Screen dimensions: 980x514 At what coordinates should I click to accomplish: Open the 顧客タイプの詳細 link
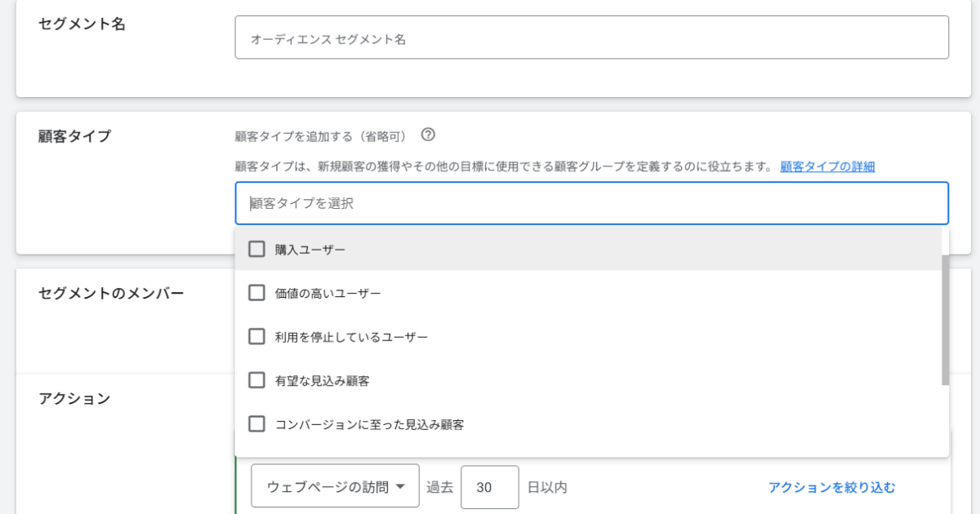click(827, 166)
